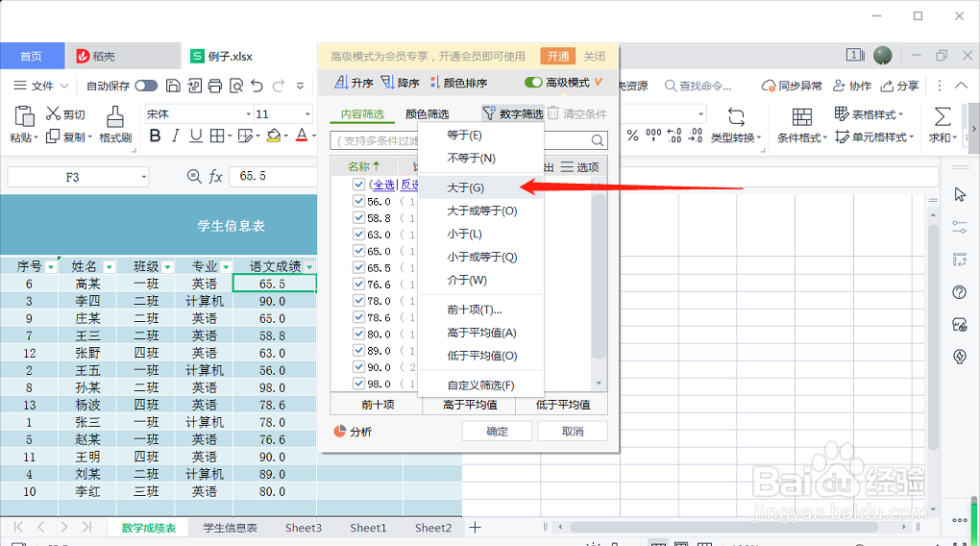This screenshot has width=980, height=546.
Task: Uncheck the 全选 checkbox
Action: [x=358, y=185]
